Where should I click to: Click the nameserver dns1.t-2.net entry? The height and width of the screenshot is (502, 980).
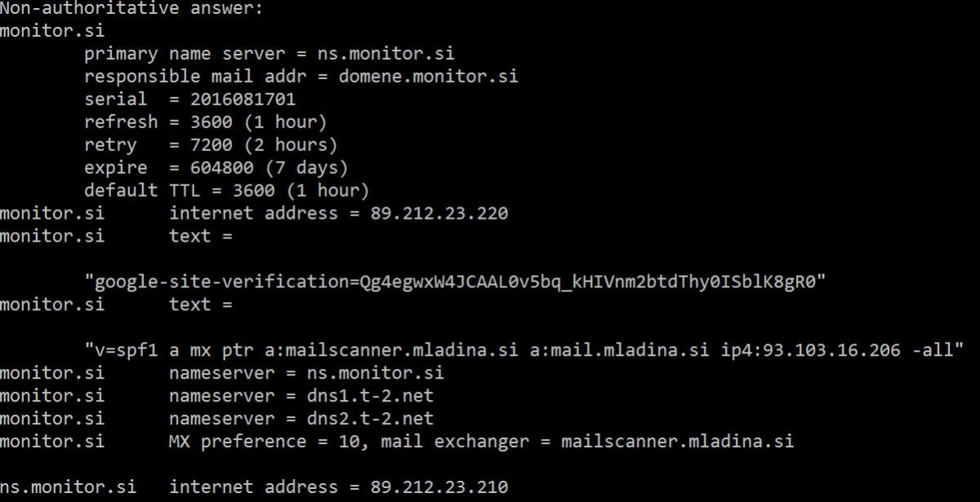301,396
